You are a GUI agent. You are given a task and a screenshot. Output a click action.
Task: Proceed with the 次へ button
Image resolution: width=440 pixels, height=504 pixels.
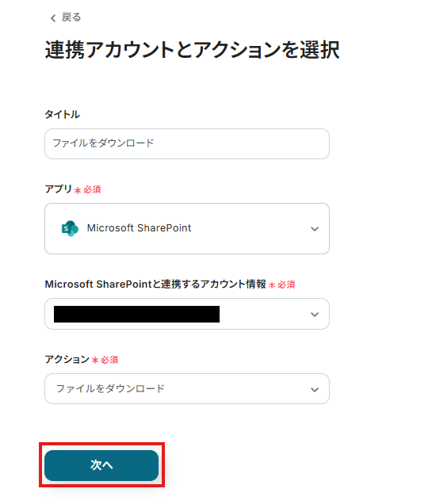[101, 465]
